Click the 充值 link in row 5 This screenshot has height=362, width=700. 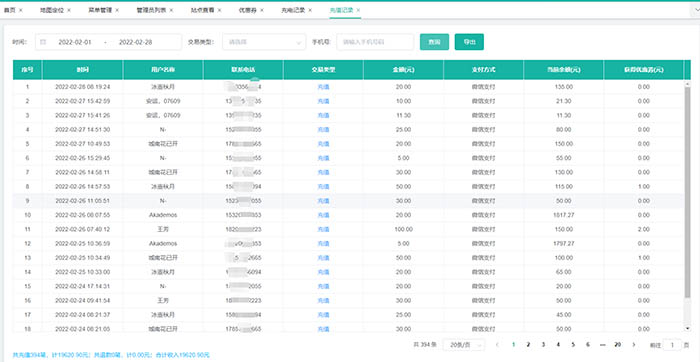(x=323, y=144)
